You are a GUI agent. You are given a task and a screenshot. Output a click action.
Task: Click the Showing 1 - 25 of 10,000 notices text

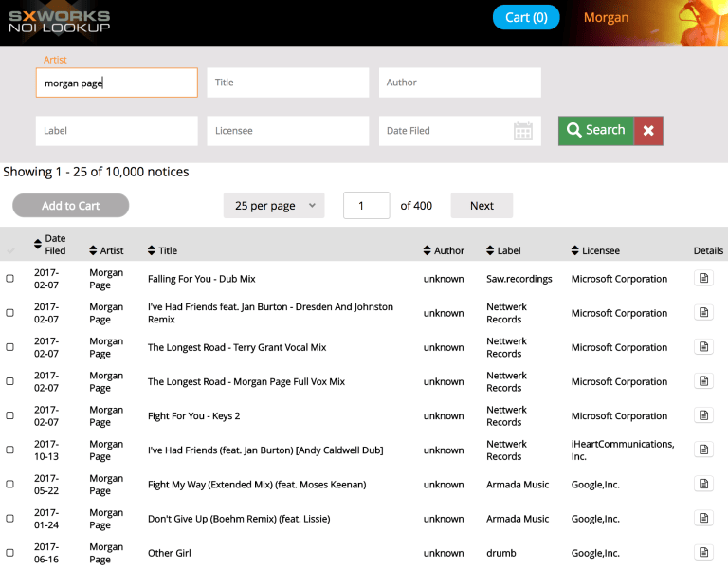point(96,172)
